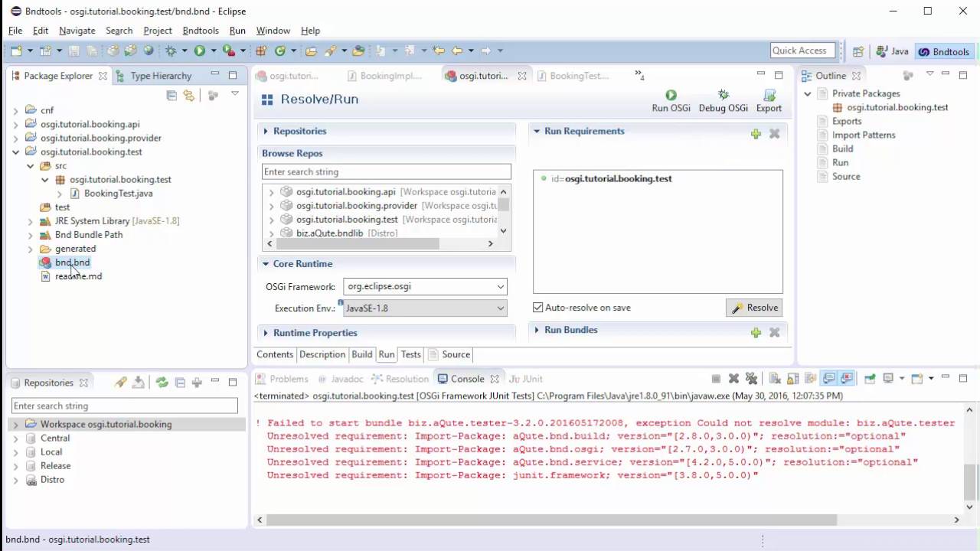Switch to the Problems tab
Image resolution: width=980 pixels, height=551 pixels.
282,379
